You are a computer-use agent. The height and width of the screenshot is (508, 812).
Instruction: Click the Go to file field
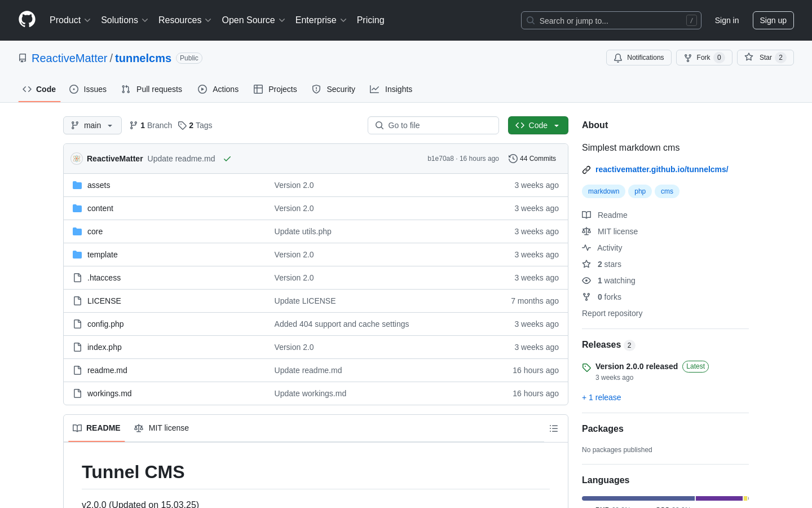coord(433,125)
